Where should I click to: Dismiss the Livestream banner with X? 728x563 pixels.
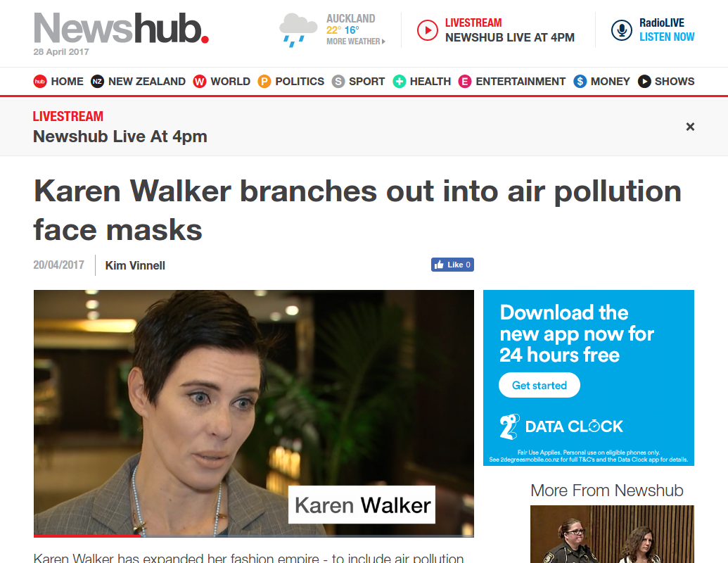tap(690, 127)
